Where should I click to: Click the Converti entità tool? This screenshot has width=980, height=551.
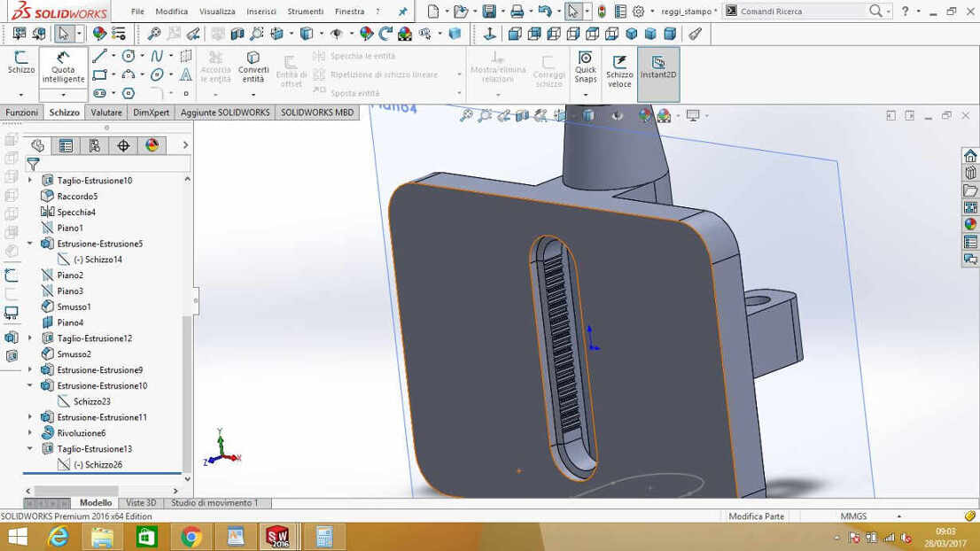(x=253, y=66)
